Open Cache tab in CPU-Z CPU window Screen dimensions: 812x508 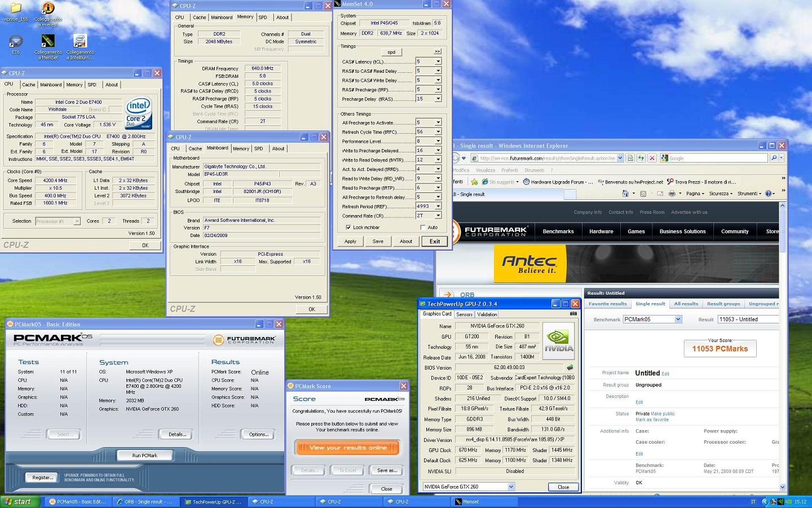tap(29, 85)
